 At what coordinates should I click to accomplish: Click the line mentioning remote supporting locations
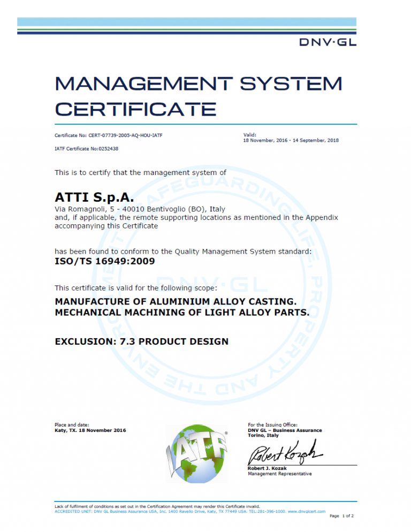tap(196, 217)
